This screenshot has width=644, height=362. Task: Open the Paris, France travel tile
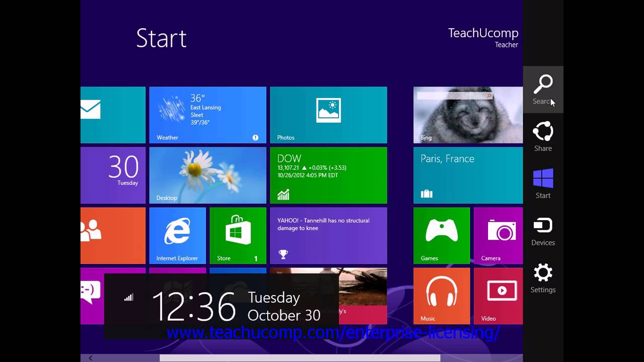click(x=468, y=175)
